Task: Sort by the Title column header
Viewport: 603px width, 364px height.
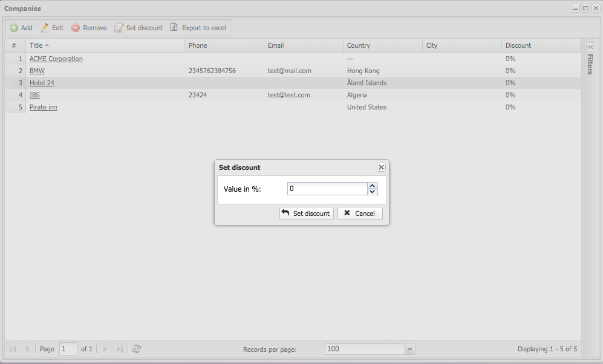Action: (105, 45)
